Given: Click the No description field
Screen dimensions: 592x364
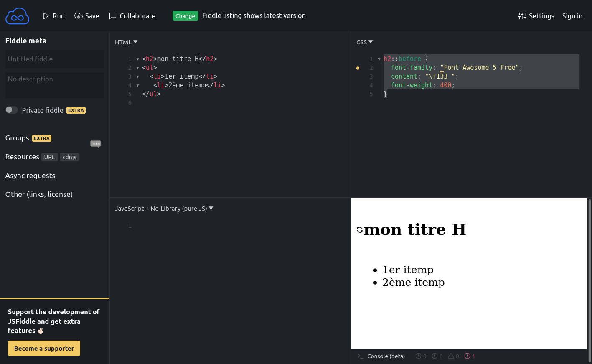Looking at the screenshot, I should click(x=55, y=85).
